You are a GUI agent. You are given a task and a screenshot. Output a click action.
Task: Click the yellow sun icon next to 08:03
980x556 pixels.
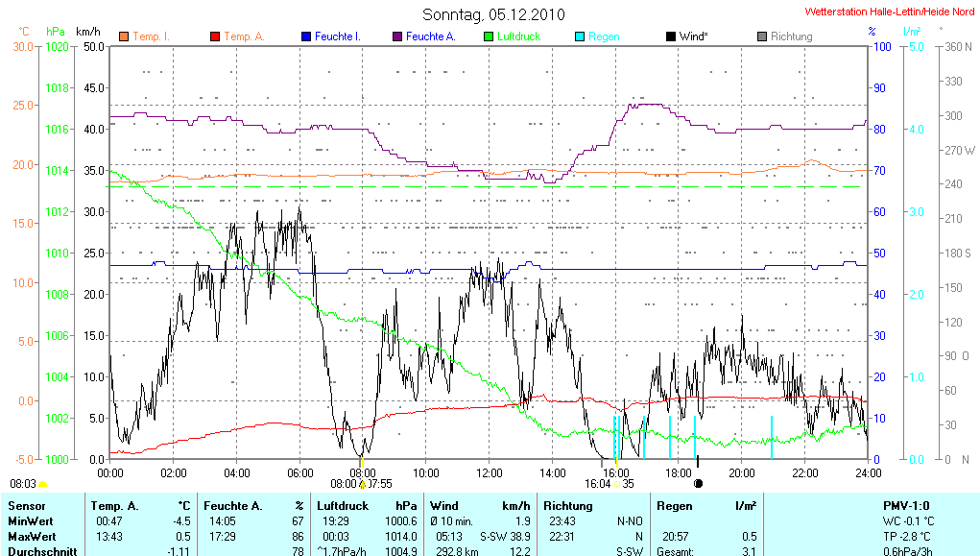tap(43, 484)
